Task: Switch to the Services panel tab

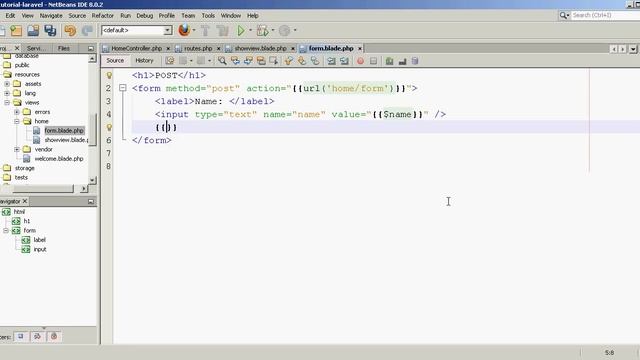Action: [36, 48]
